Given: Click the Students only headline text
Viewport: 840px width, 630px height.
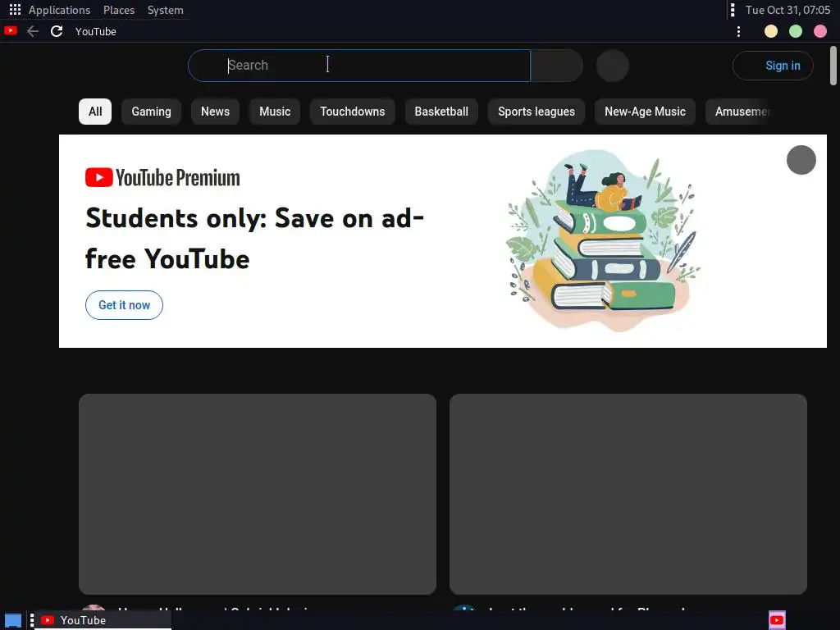Looking at the screenshot, I should pyautogui.click(x=254, y=239).
